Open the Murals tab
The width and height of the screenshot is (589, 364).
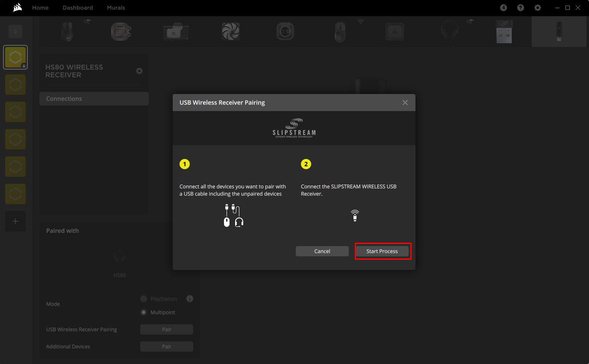point(116,8)
